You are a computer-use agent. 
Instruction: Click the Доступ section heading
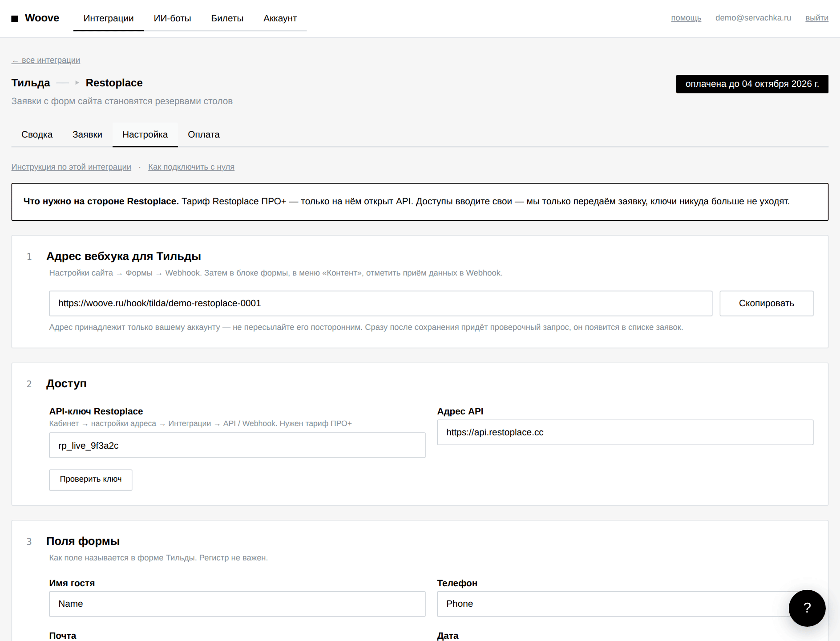[66, 384]
